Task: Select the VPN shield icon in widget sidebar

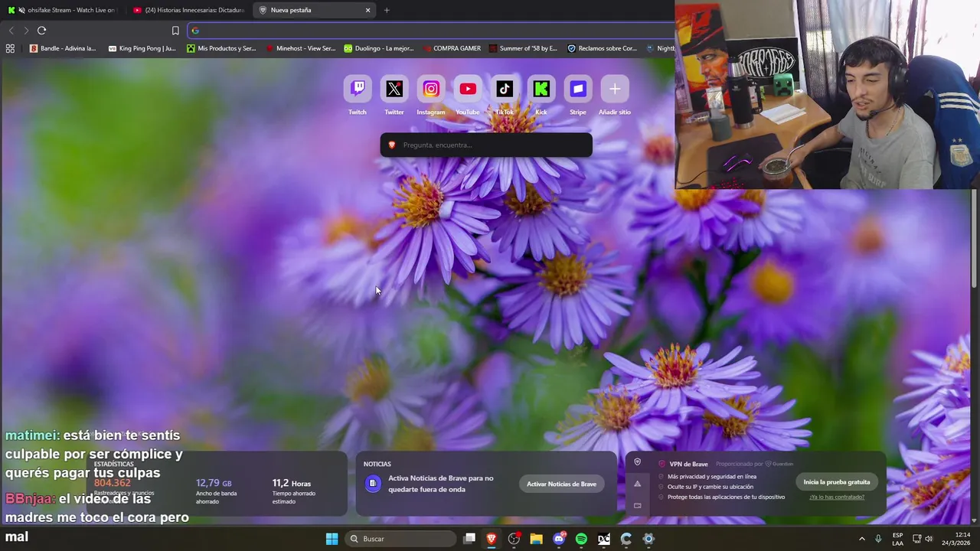Action: point(637,462)
